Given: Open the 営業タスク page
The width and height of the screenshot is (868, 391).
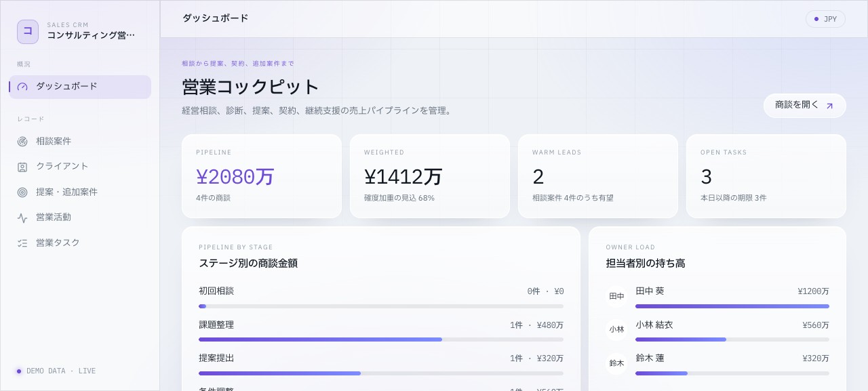Looking at the screenshot, I should pos(80,243).
